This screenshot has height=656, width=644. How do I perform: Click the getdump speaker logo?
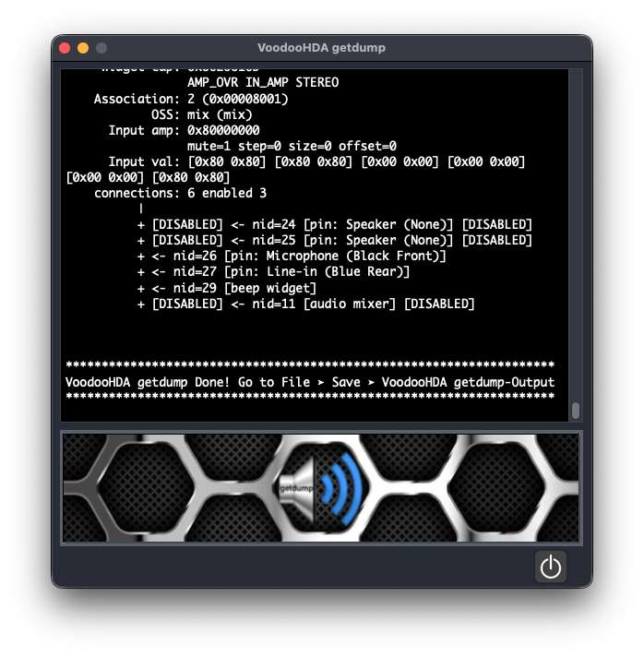pyautogui.click(x=320, y=488)
